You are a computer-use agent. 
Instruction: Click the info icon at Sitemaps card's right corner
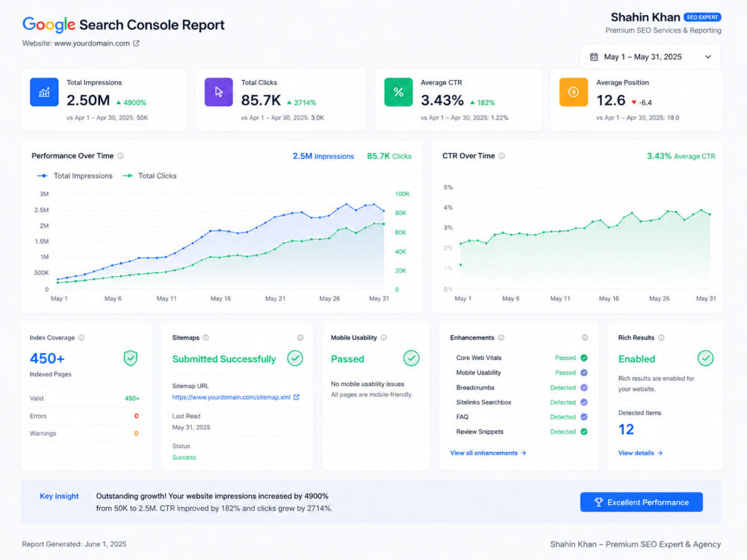click(300, 337)
